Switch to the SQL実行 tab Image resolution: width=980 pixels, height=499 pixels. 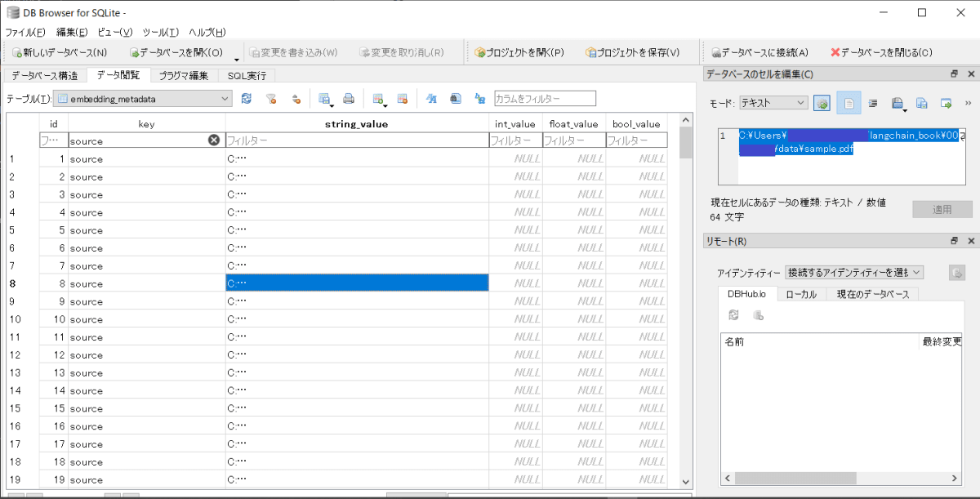[x=247, y=75]
